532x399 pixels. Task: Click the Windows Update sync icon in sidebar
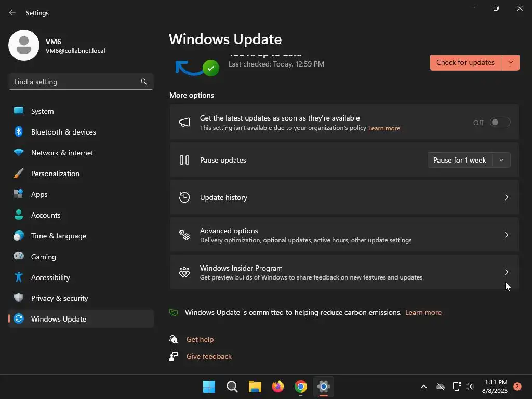[x=19, y=318]
